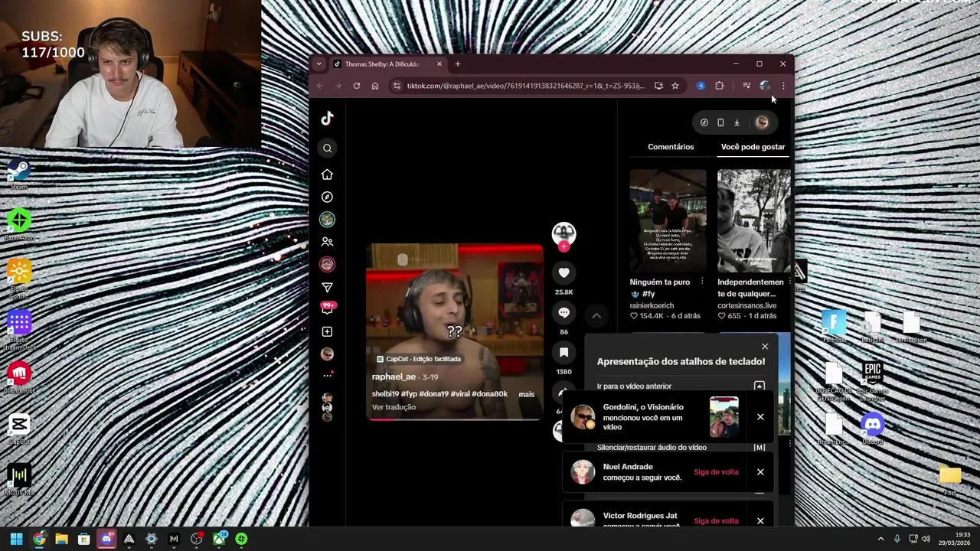Click OBS icon in taskbar
Viewport: 980px width, 551px height.
pyautogui.click(x=196, y=539)
